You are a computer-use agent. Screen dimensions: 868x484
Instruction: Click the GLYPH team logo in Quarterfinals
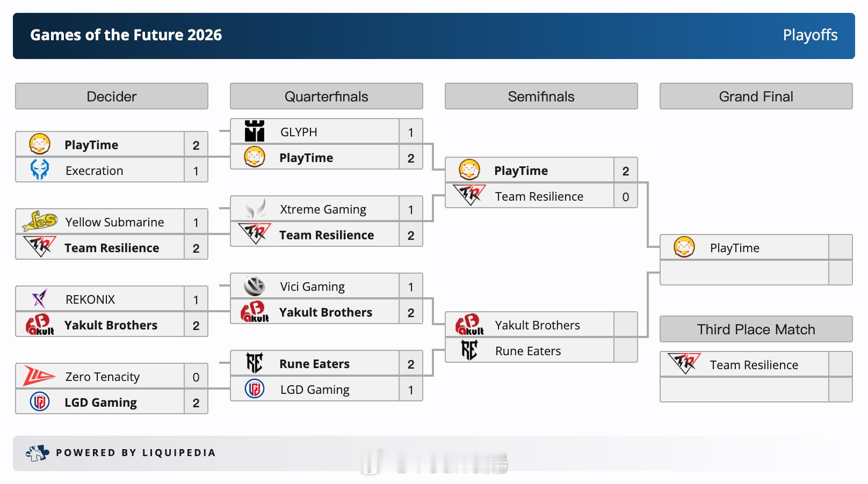[255, 131]
